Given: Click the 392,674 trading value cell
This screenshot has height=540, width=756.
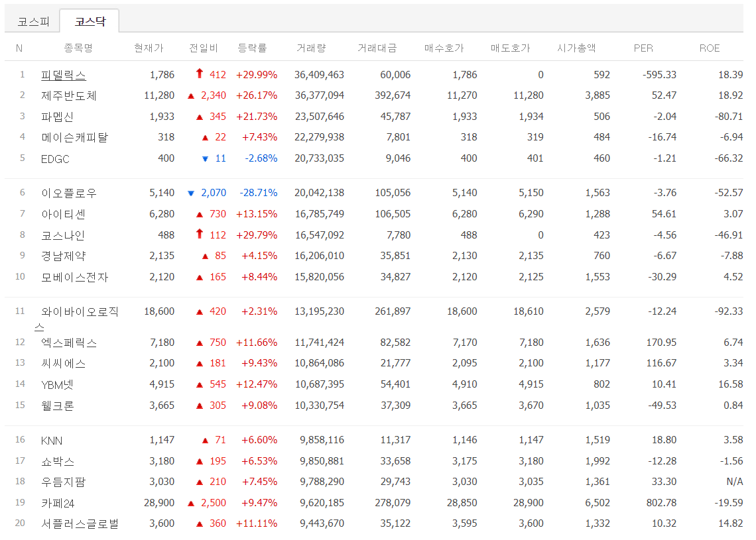Looking at the screenshot, I should (x=393, y=95).
